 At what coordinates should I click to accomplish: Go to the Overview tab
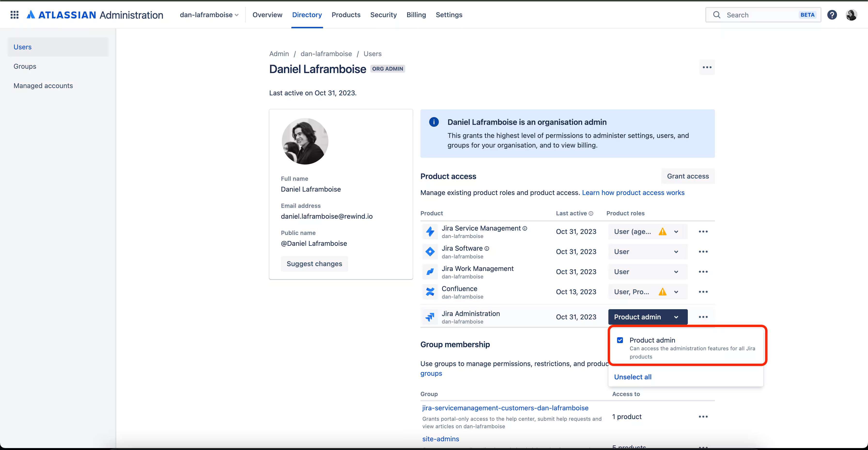click(x=267, y=15)
